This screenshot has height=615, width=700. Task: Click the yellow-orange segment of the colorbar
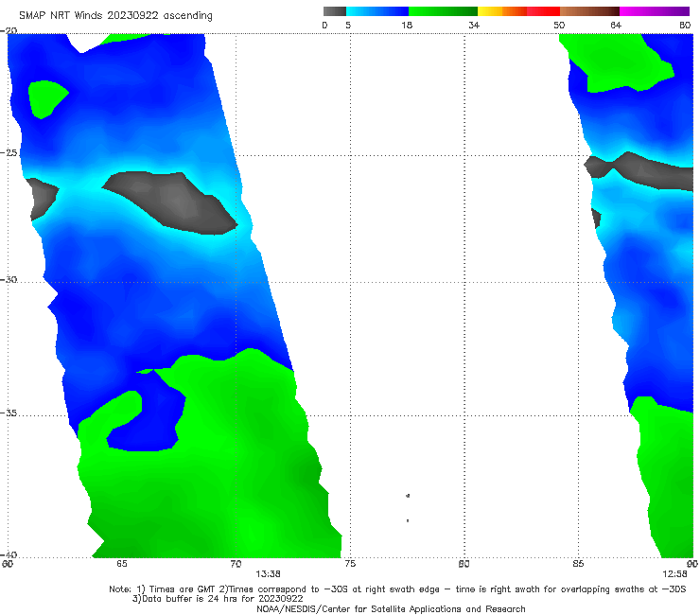tap(502, 11)
